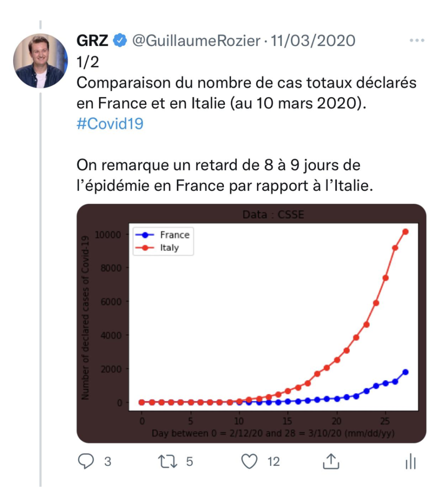Open GRZ profile picture
The image size is (448, 499).
40,61
